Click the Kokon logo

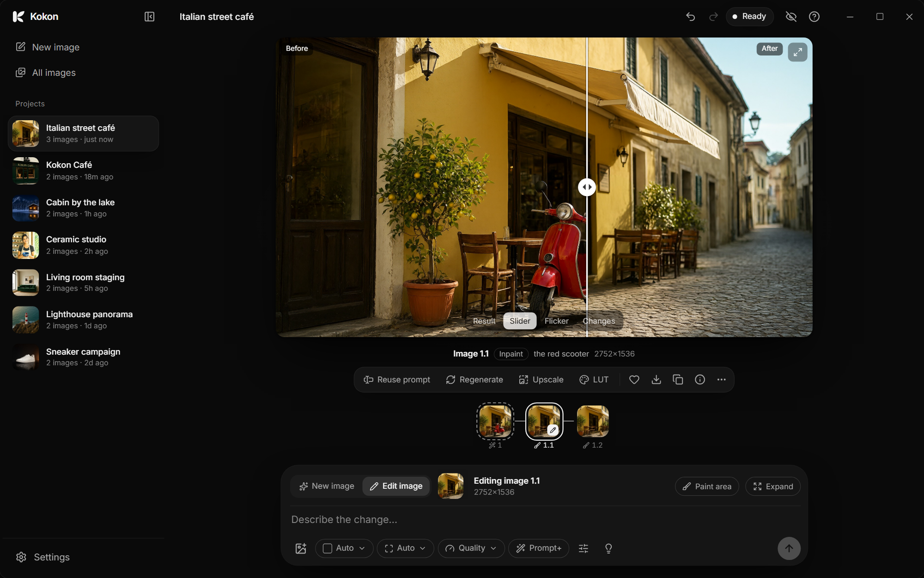(x=36, y=17)
